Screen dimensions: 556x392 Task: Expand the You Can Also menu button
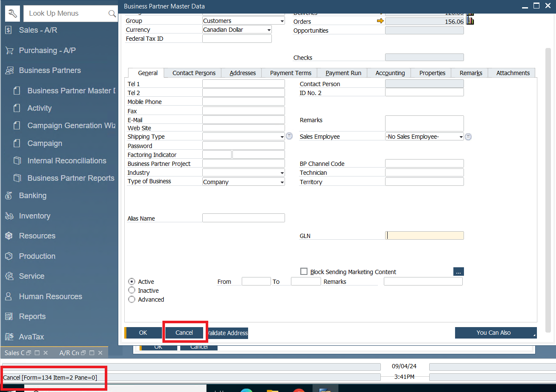pos(496,333)
